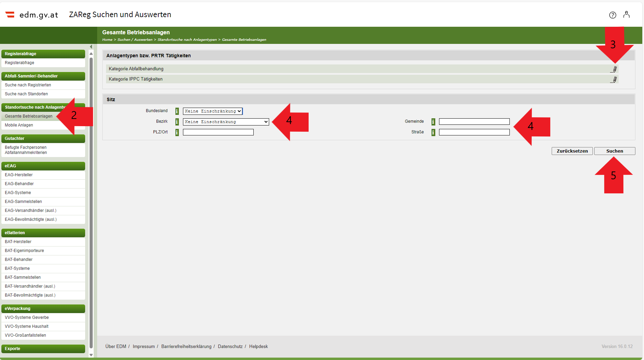Open Über EDM footer link
This screenshot has width=644, height=360.
pos(116,347)
